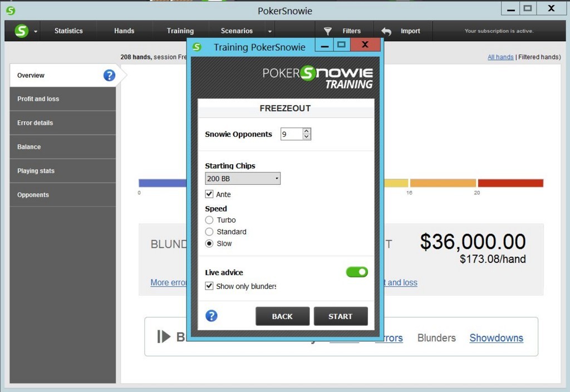Select the Slow speed option
Screen dimensions: 570x392
tap(209, 244)
